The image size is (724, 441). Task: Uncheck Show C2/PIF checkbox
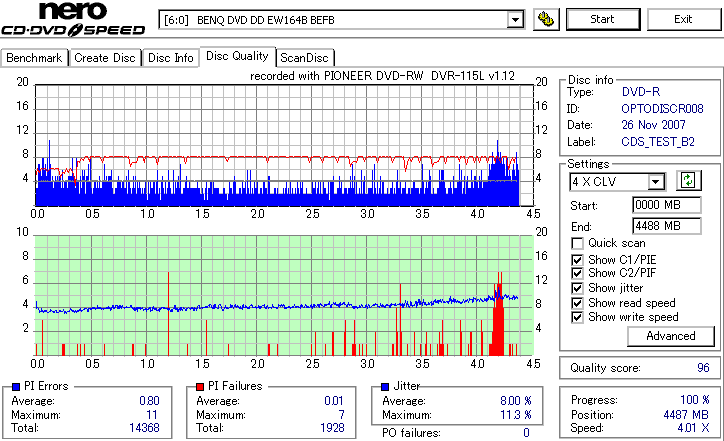[x=577, y=273]
